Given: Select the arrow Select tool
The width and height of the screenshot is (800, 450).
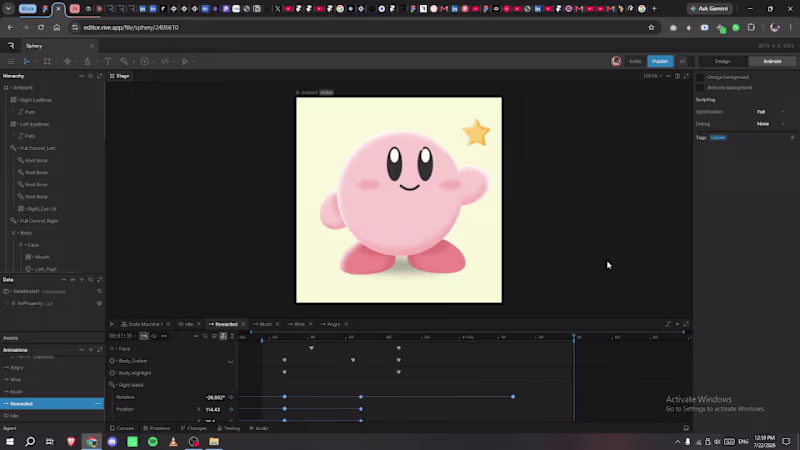Looking at the screenshot, I should [x=27, y=61].
